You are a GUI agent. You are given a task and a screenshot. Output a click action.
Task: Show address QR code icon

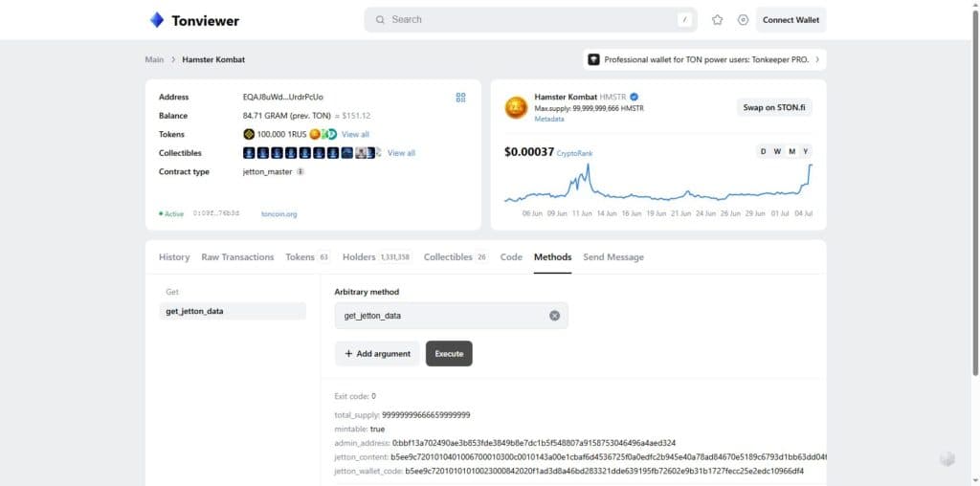pos(460,98)
